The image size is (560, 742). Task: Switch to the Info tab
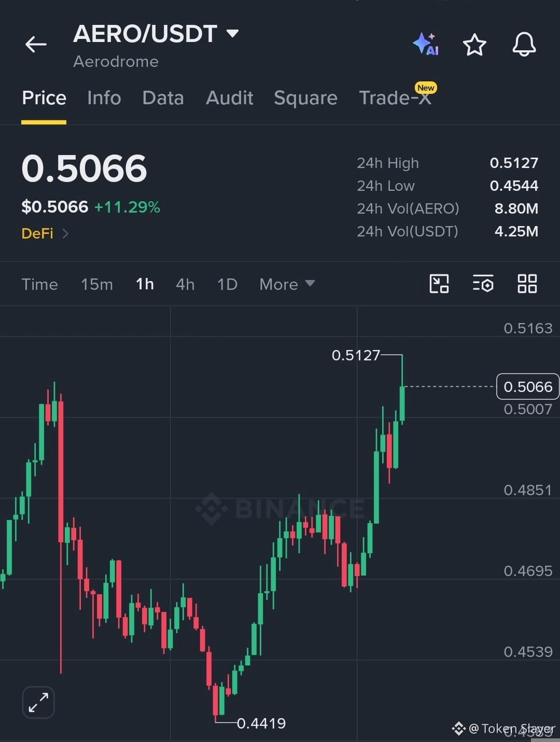click(104, 98)
